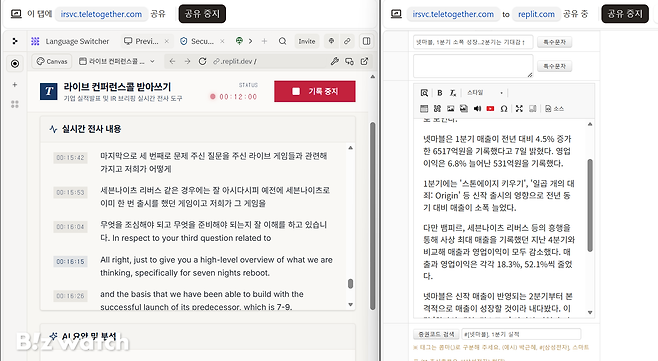The image size is (658, 361).
Task: Open the preview edit pen tool
Action: tap(334, 61)
